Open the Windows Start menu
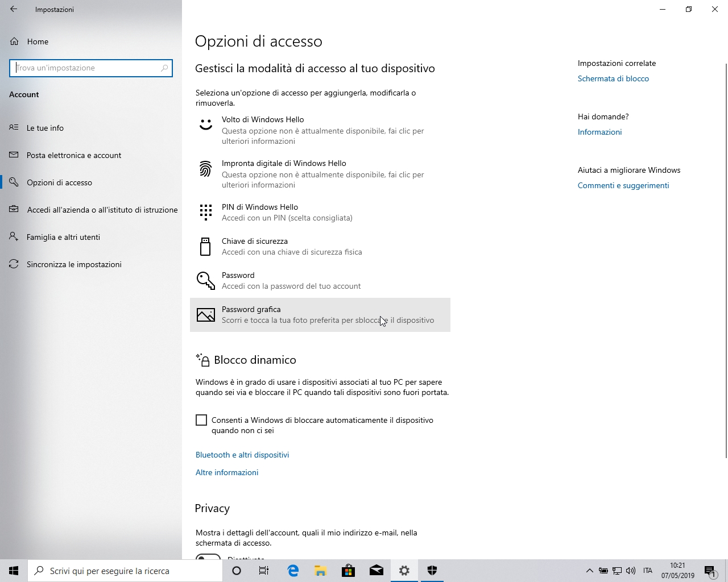728x582 pixels. point(14,571)
